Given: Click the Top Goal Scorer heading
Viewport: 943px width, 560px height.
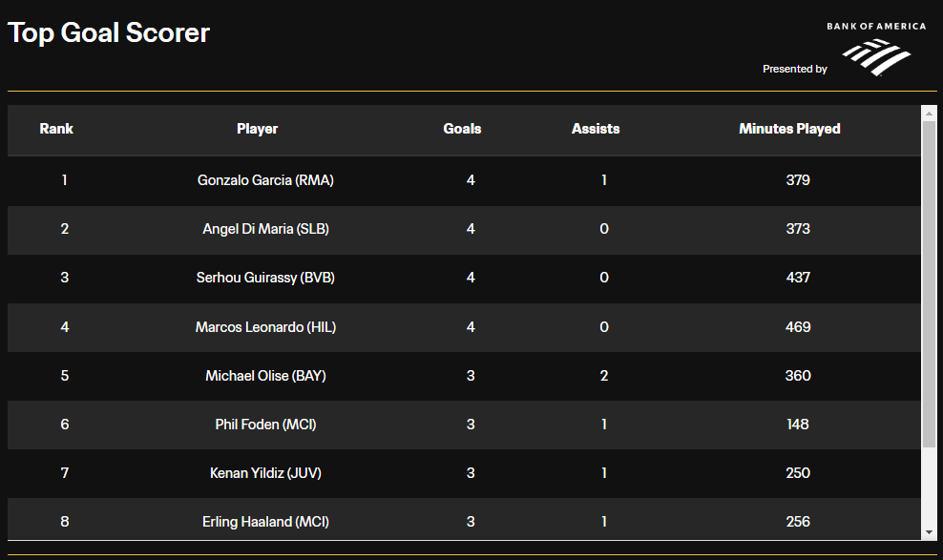Looking at the screenshot, I should (108, 33).
